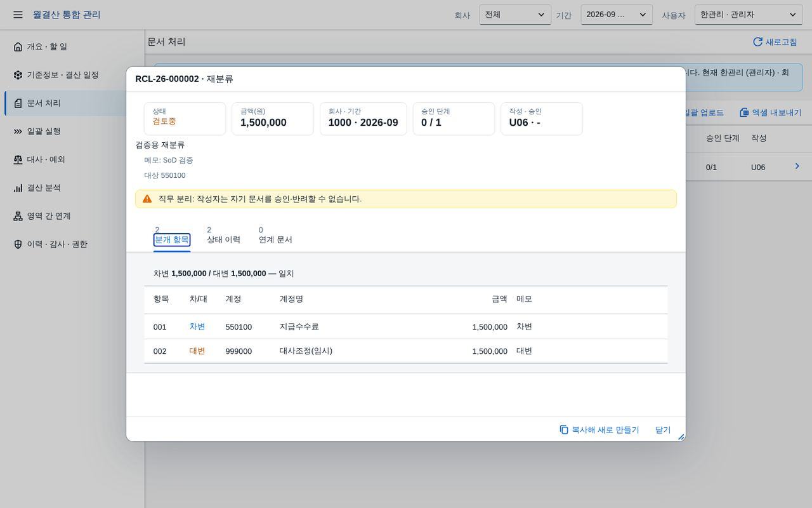Click the 새로고침 button
812x508 pixels.
click(x=775, y=42)
